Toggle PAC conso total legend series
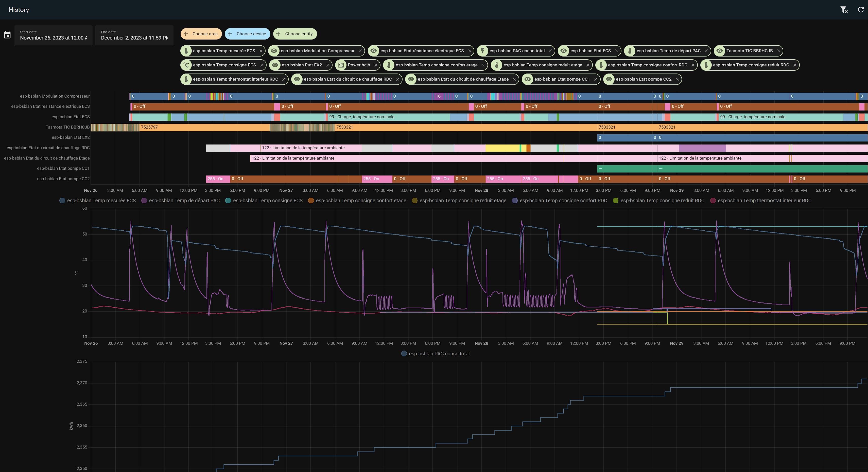868x472 pixels. [x=435, y=354]
